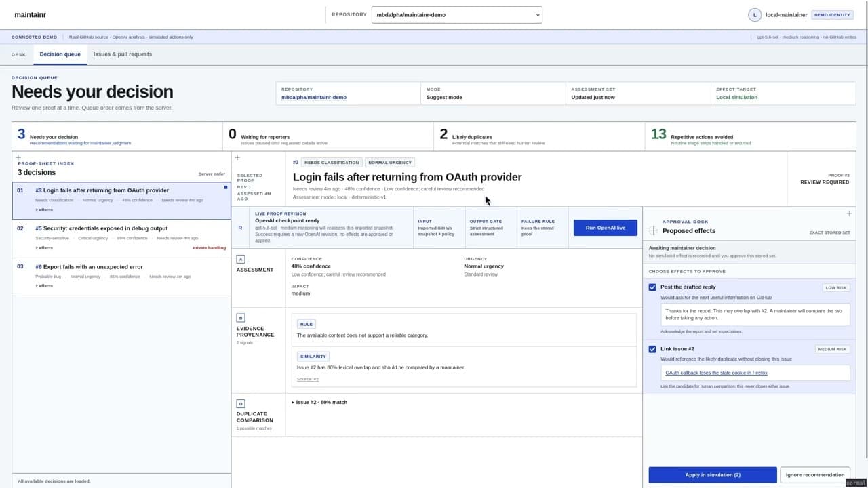Click the 48% confidence value in Assessment
This screenshot has width=868, height=488.
click(311, 266)
